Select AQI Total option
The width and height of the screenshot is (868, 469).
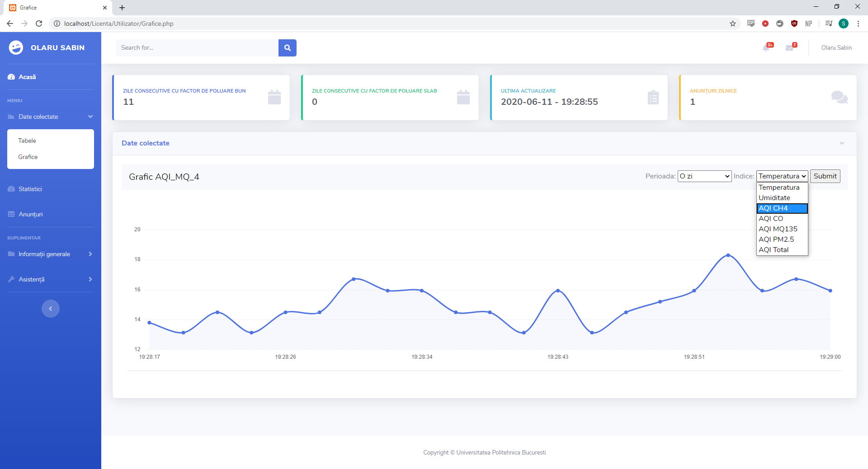click(x=774, y=250)
